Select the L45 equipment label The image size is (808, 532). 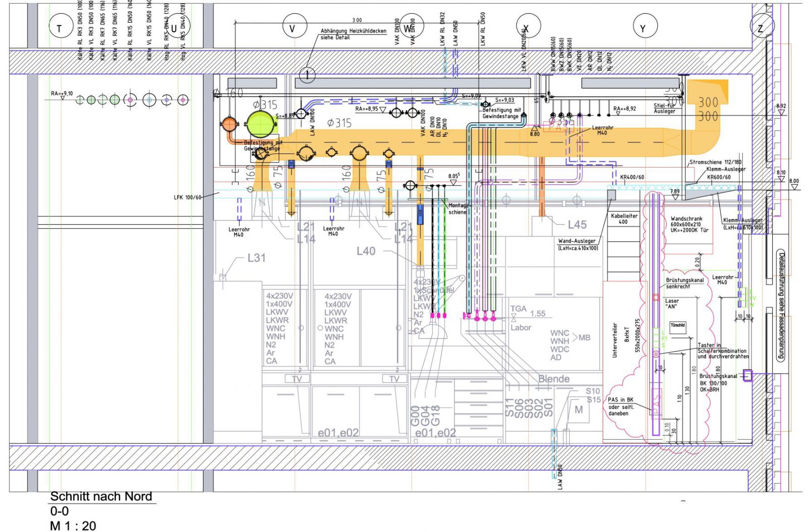tap(577, 225)
